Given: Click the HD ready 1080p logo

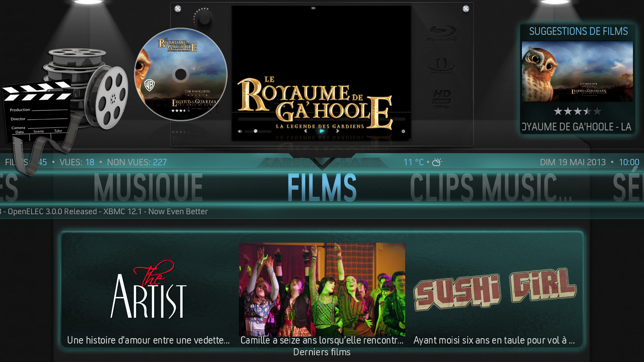Looking at the screenshot, I should (441, 99).
